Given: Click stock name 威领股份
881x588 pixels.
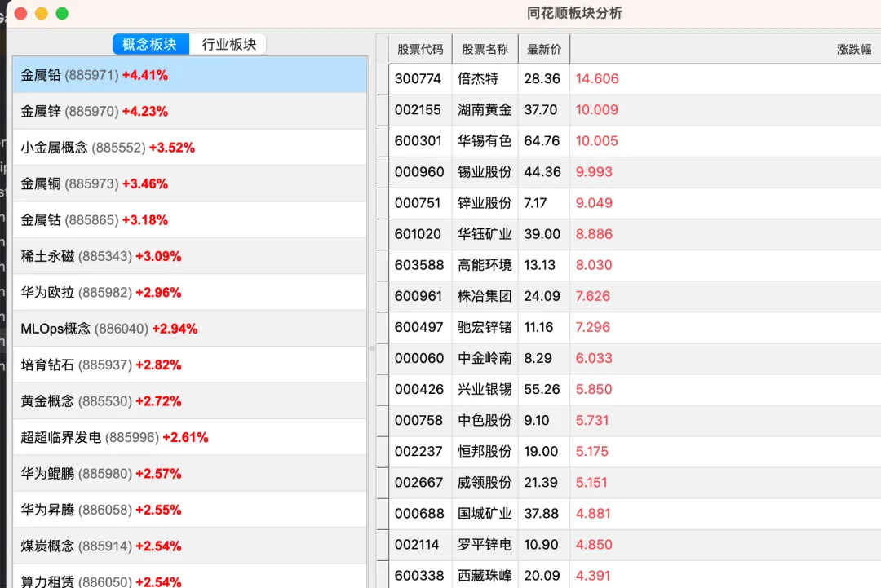Looking at the screenshot, I should [485, 483].
